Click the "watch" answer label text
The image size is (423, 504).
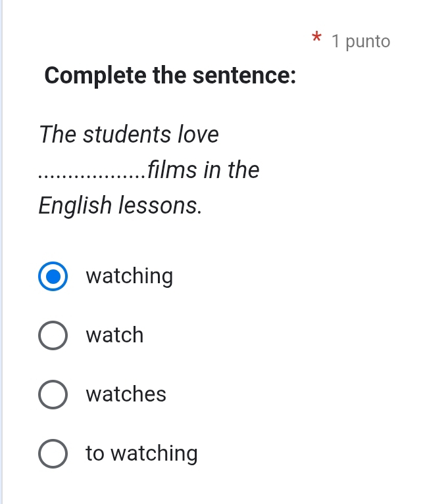[114, 336]
